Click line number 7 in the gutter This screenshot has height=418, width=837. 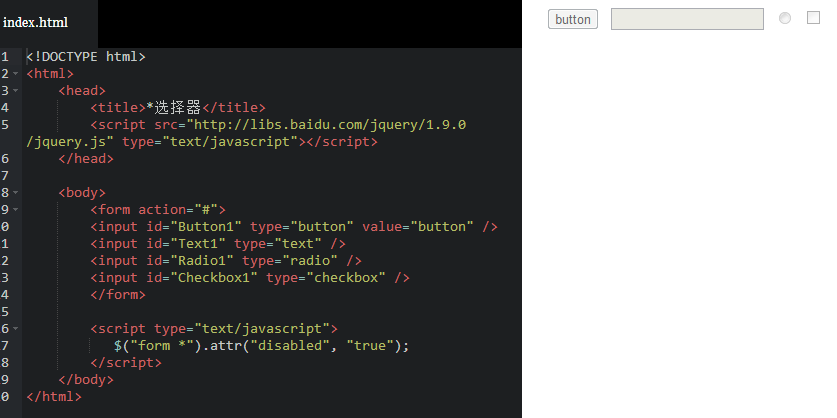tap(5, 176)
